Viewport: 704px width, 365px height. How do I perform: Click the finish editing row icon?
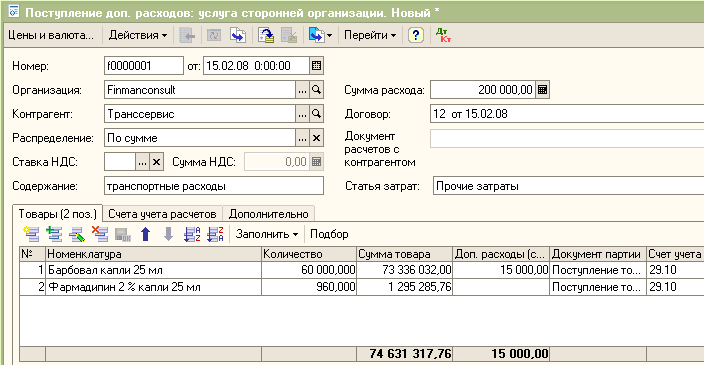coord(123,234)
